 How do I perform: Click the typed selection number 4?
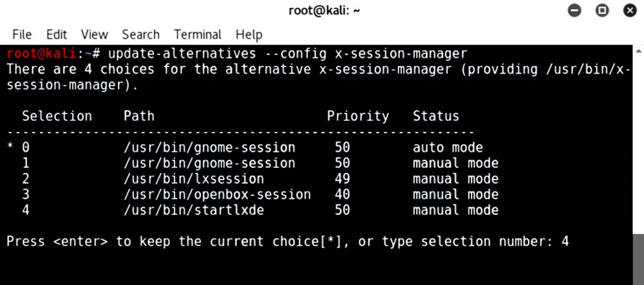[x=565, y=242]
